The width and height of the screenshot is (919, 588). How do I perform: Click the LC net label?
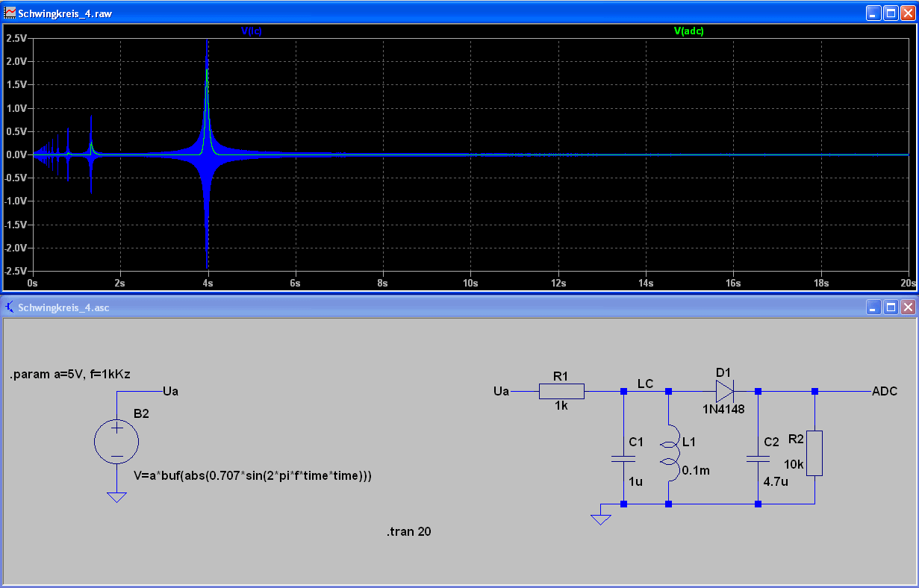tap(646, 384)
